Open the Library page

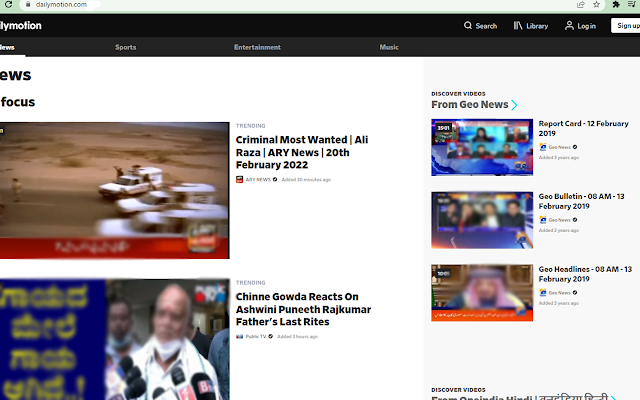[531, 26]
